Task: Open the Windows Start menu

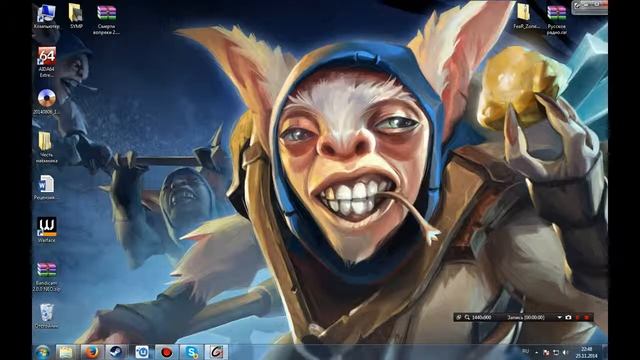Action: [42, 352]
